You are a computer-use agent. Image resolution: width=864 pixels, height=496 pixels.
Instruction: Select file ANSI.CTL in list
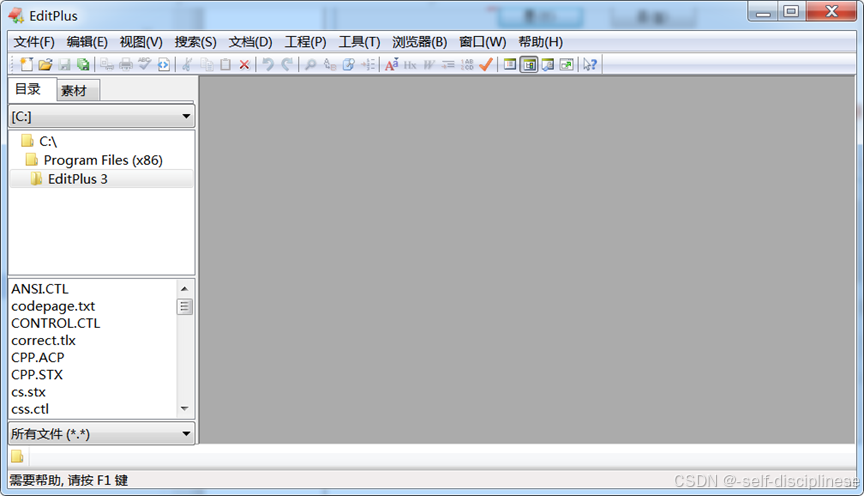click(x=40, y=289)
